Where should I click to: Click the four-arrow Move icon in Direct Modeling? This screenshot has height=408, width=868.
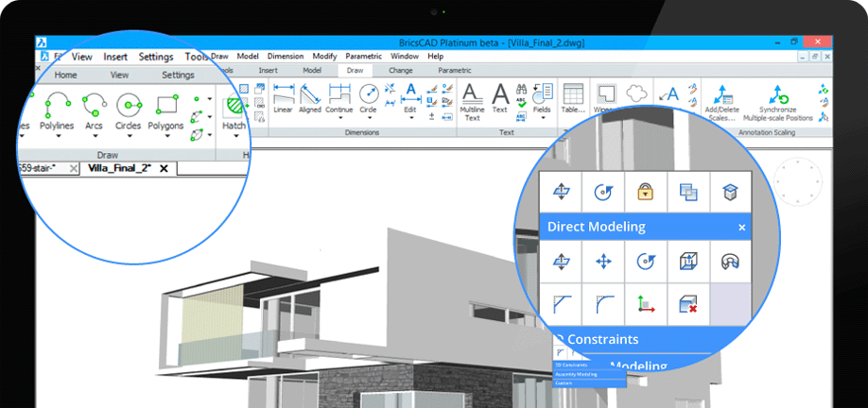coord(603,262)
